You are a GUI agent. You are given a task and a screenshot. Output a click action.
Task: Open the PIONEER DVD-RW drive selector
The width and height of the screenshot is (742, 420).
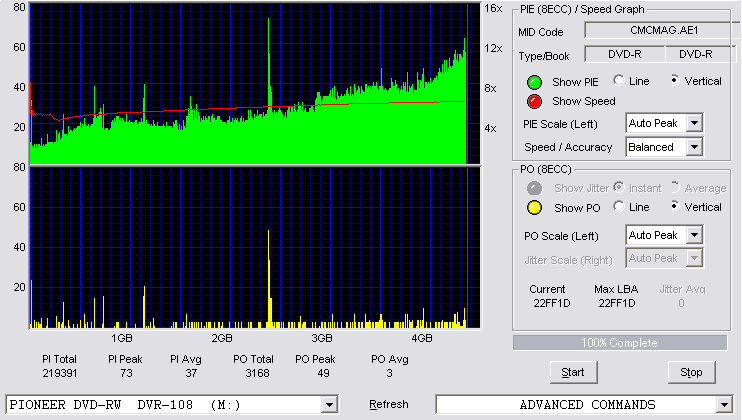coord(329,405)
